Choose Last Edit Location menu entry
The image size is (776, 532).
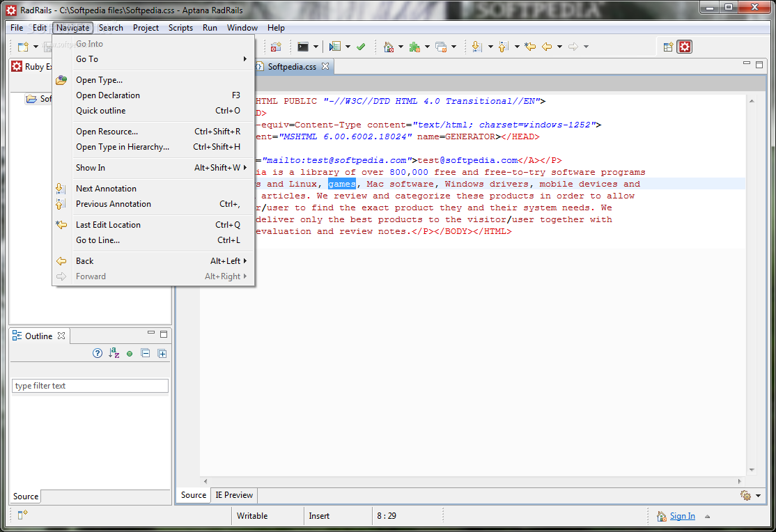click(x=153, y=225)
